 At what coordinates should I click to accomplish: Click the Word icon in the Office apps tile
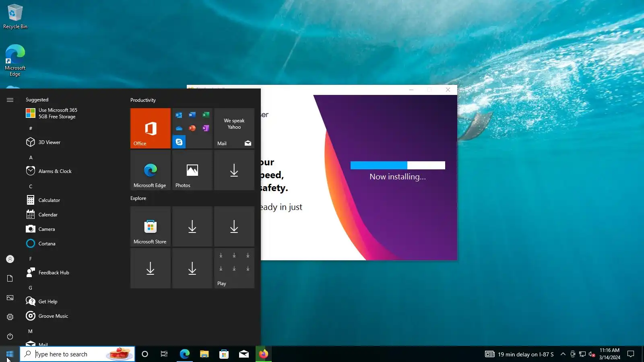(x=192, y=115)
